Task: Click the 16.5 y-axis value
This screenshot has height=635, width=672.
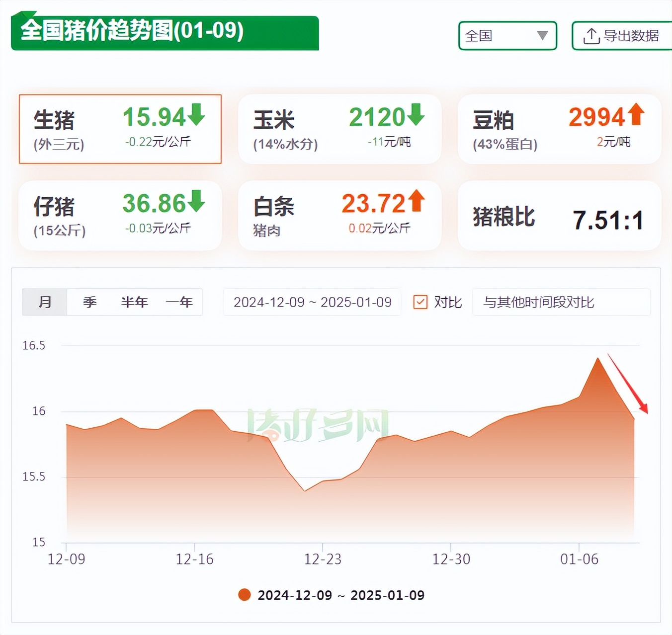Action: pos(34,345)
